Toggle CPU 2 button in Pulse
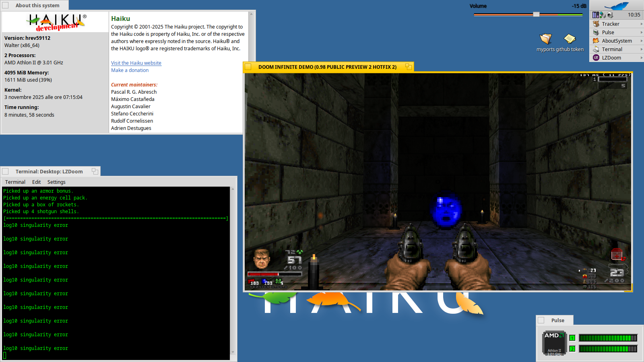The image size is (644, 362). point(572,349)
